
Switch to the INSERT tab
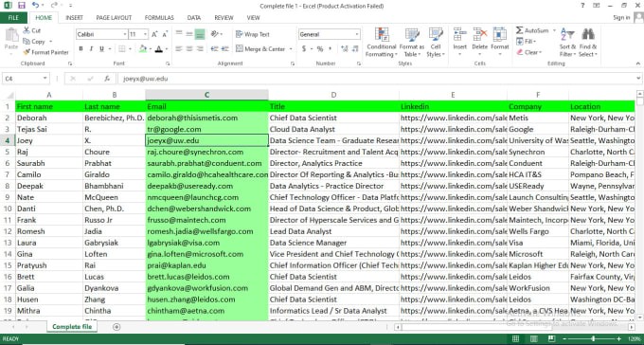74,18
